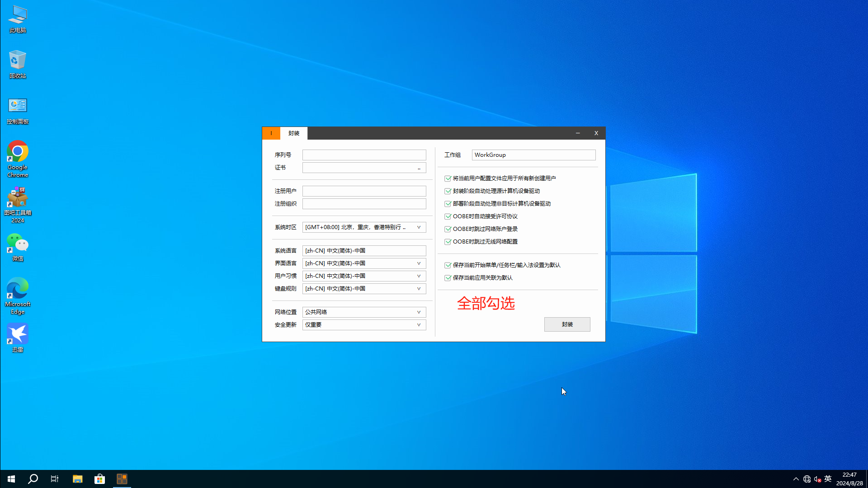The height and width of the screenshot is (488, 868).
Task: Toggle 部署阶段自动处理非目标计算机设备驱动 checkbox
Action: [x=448, y=204]
